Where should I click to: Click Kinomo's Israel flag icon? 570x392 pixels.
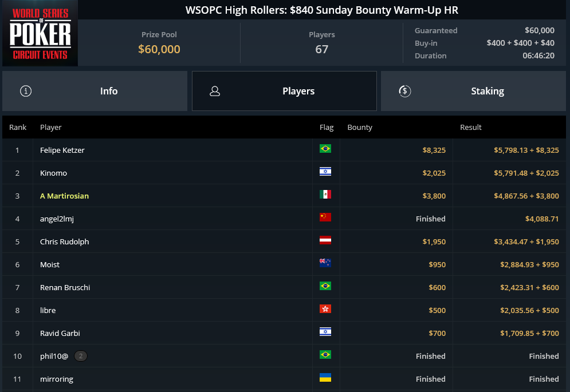tap(325, 172)
